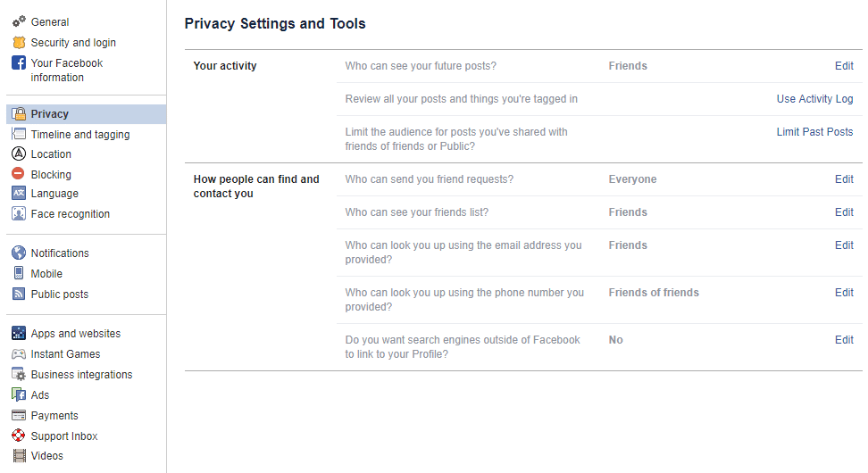The image size is (868, 473).
Task: Click the Notifications globe icon
Action: (19, 253)
